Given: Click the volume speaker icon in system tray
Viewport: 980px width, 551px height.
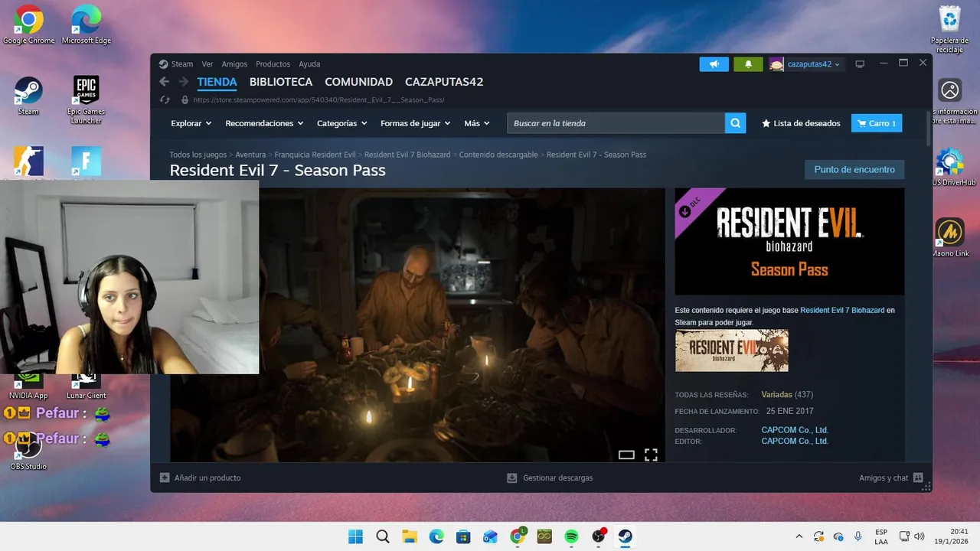Looking at the screenshot, I should tap(920, 536).
